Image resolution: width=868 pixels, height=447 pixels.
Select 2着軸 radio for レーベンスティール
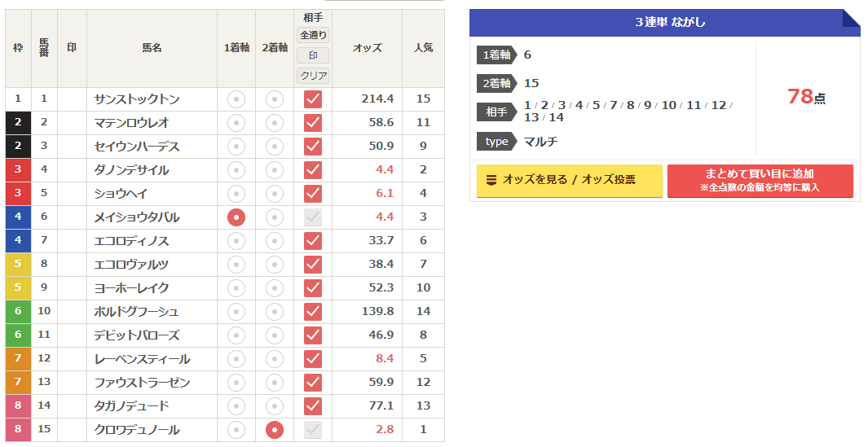point(275,359)
